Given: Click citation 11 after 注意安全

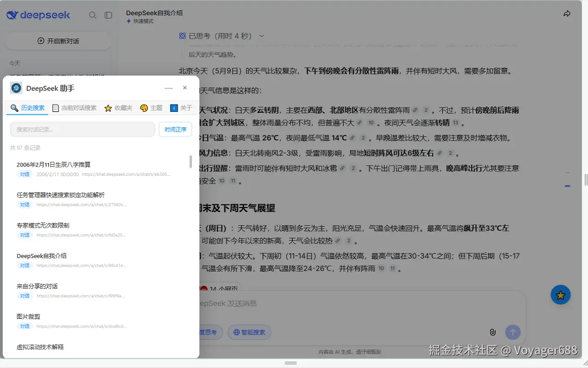Looking at the screenshot, I should click(233, 181).
